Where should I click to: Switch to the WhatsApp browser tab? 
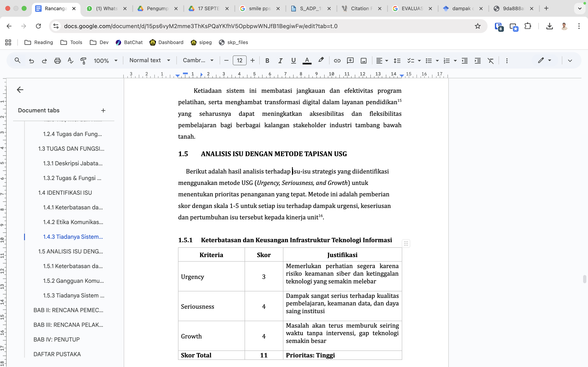tap(106, 9)
